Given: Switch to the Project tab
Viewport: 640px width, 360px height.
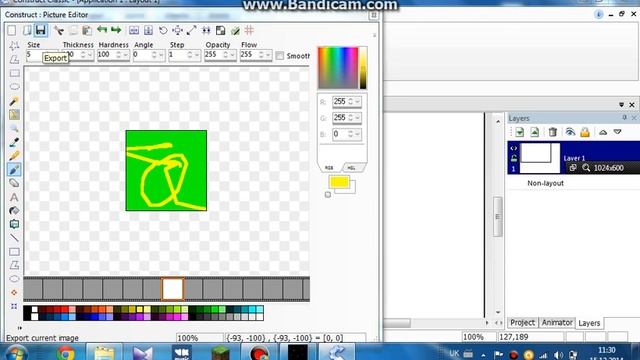Looking at the screenshot, I should click(x=522, y=322).
